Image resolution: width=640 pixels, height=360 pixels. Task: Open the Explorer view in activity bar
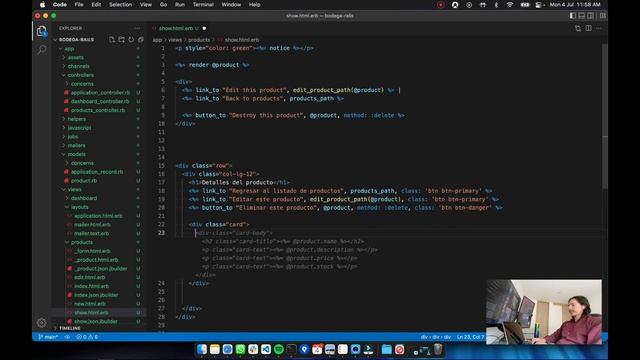[x=41, y=31]
